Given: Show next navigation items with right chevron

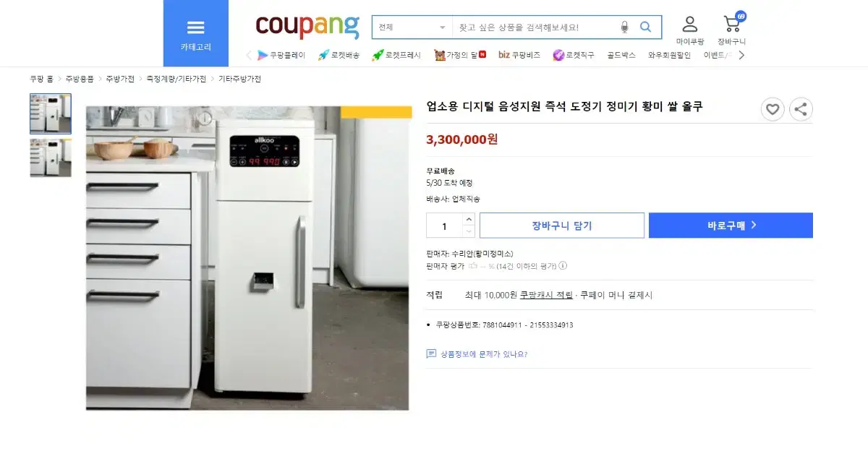Looking at the screenshot, I should click(741, 55).
